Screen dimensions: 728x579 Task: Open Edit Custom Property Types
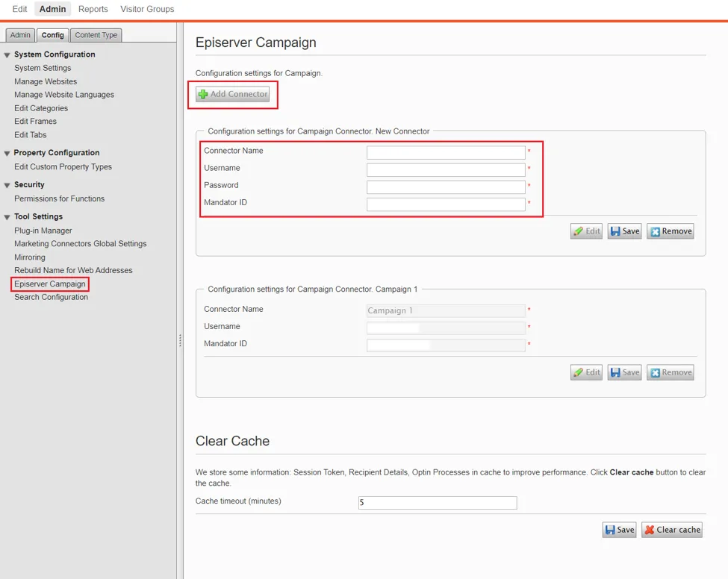pyautogui.click(x=63, y=166)
